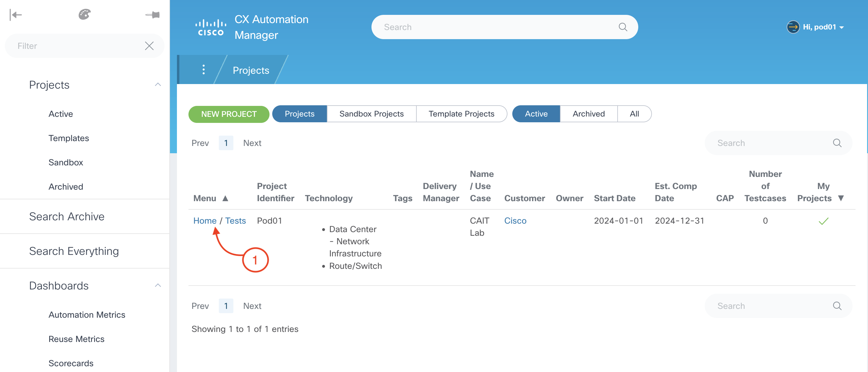Collapse the sidebar with the arrow icon
The height and width of the screenshot is (372, 868).
16,15
